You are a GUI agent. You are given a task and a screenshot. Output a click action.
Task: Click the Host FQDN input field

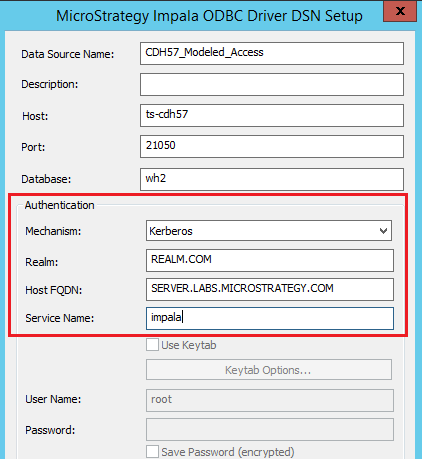tap(270, 289)
